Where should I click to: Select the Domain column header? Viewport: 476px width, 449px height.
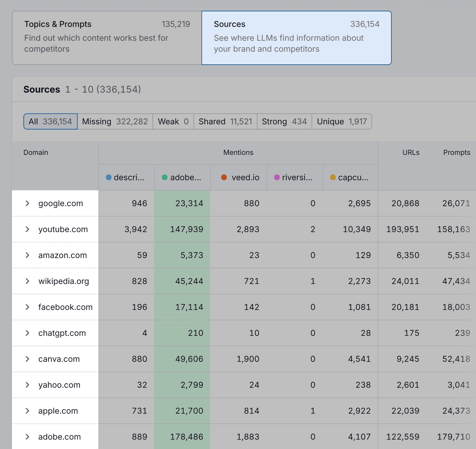coord(36,152)
